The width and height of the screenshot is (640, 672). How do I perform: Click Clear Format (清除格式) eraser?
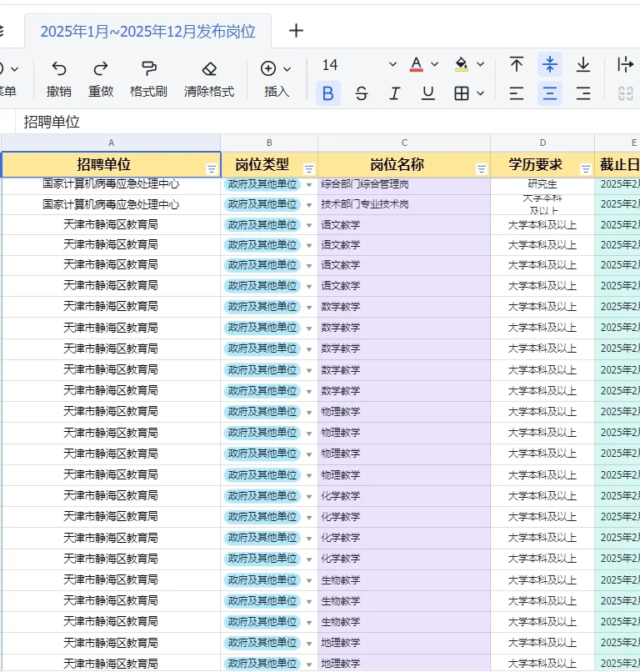pos(209,78)
